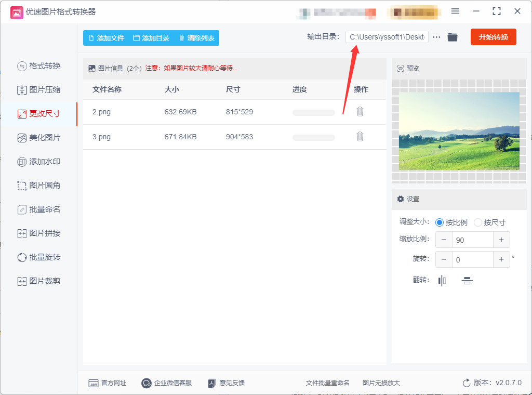Open 意见反馈 feedback link
Viewport: 532px width, 395px height.
(x=227, y=383)
